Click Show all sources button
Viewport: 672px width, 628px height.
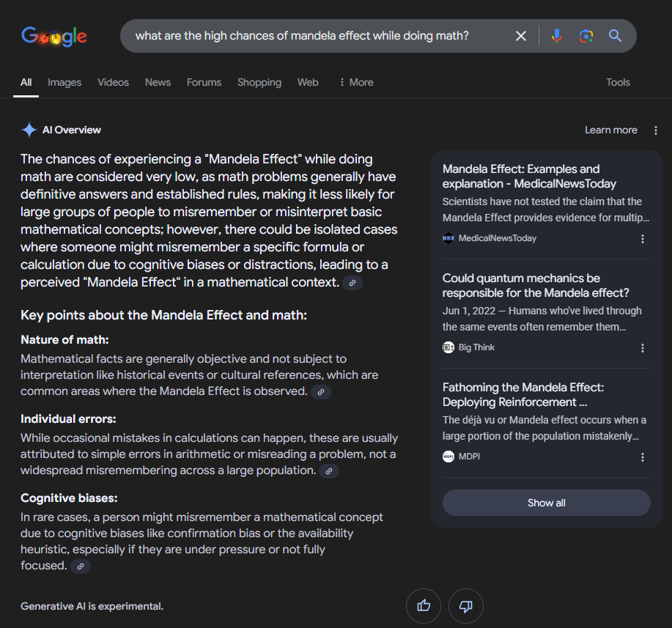(547, 503)
